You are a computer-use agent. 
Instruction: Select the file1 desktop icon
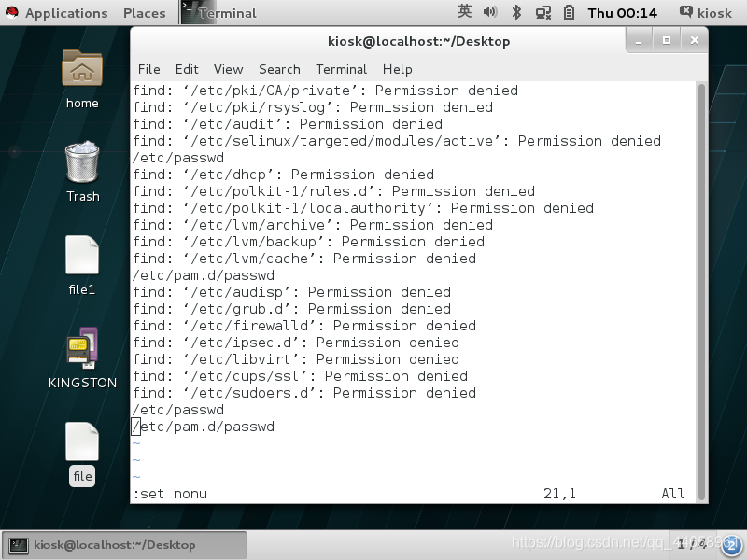tap(82, 255)
